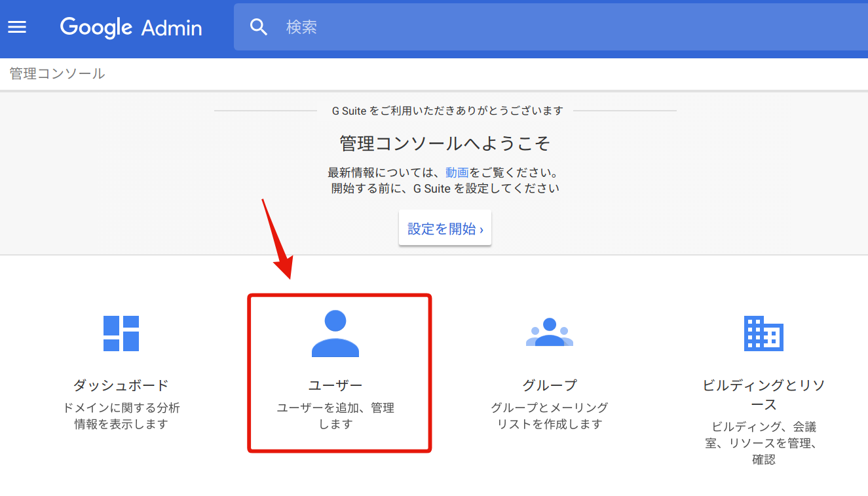Click the 管理コンソール breadcrumb

(x=57, y=73)
